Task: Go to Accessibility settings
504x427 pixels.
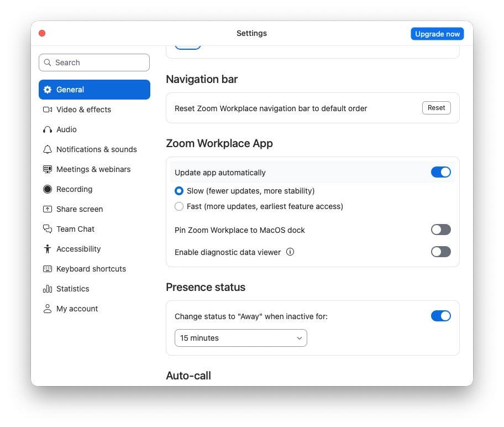Action: tap(95, 249)
